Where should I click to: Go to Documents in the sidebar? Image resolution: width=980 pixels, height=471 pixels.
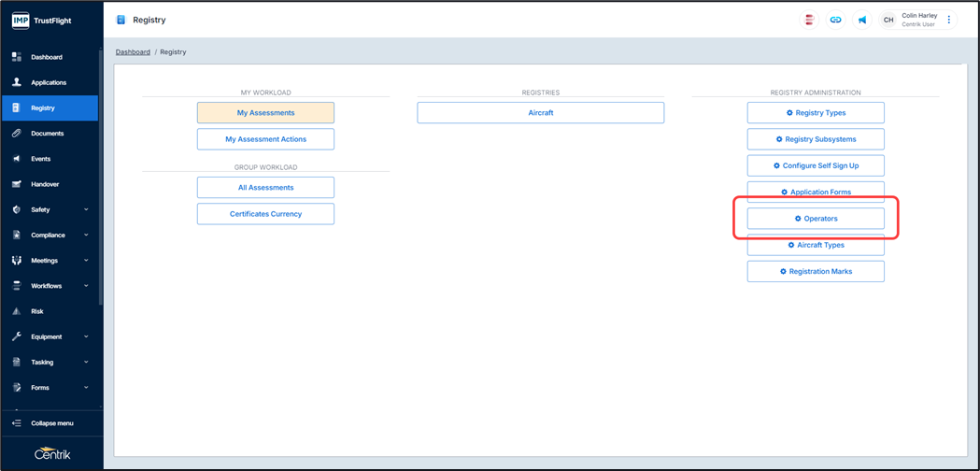pyautogui.click(x=47, y=134)
